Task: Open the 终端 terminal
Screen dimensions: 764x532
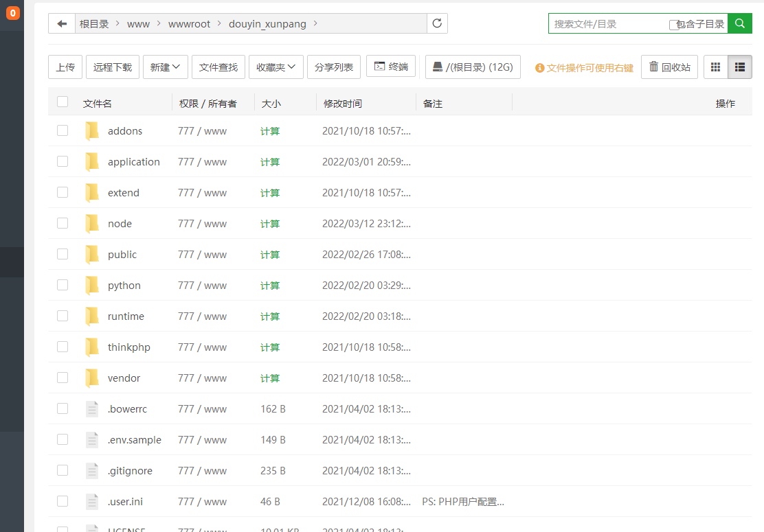Action: [x=391, y=66]
